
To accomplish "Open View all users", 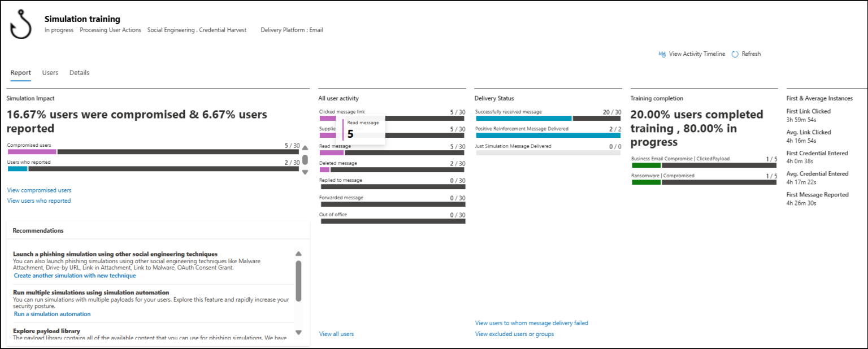I will (336, 334).
